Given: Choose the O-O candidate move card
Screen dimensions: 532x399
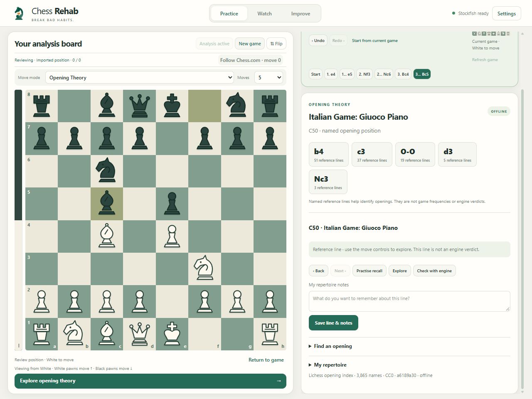Looking at the screenshot, I should pyautogui.click(x=415, y=154).
